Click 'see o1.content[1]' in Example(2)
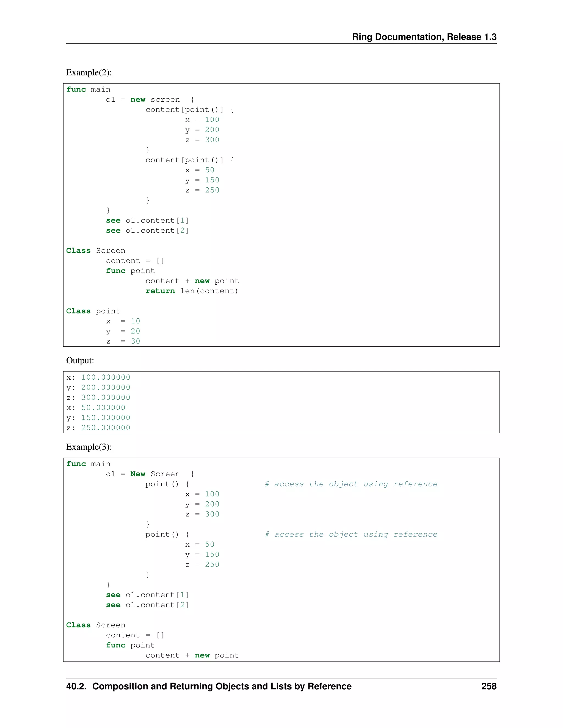The height and width of the screenshot is (728, 563). pyautogui.click(x=147, y=220)
